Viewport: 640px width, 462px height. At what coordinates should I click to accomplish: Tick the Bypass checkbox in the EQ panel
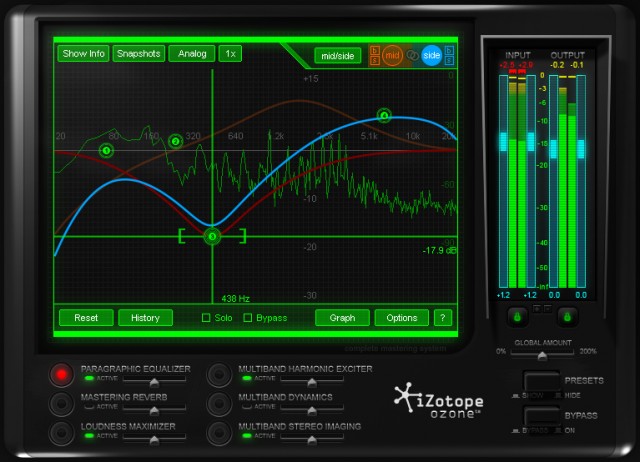(x=248, y=318)
